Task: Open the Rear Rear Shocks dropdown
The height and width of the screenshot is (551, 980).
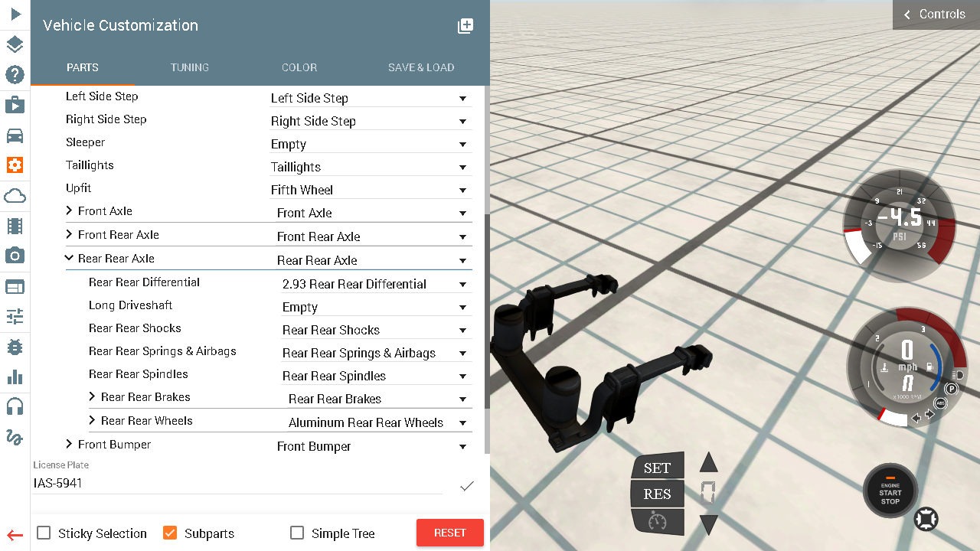Action: 376,330
